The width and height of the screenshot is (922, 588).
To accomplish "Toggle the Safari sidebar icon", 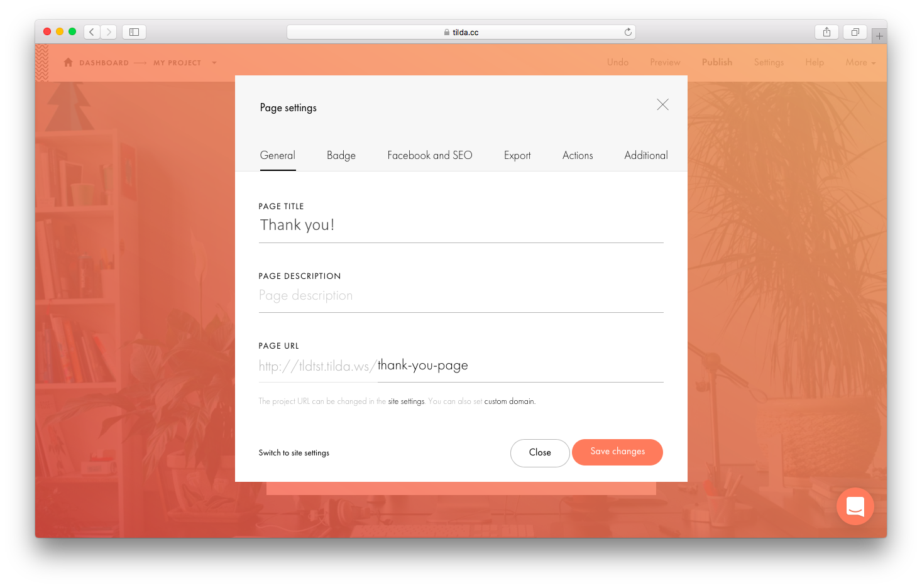I will pyautogui.click(x=134, y=31).
